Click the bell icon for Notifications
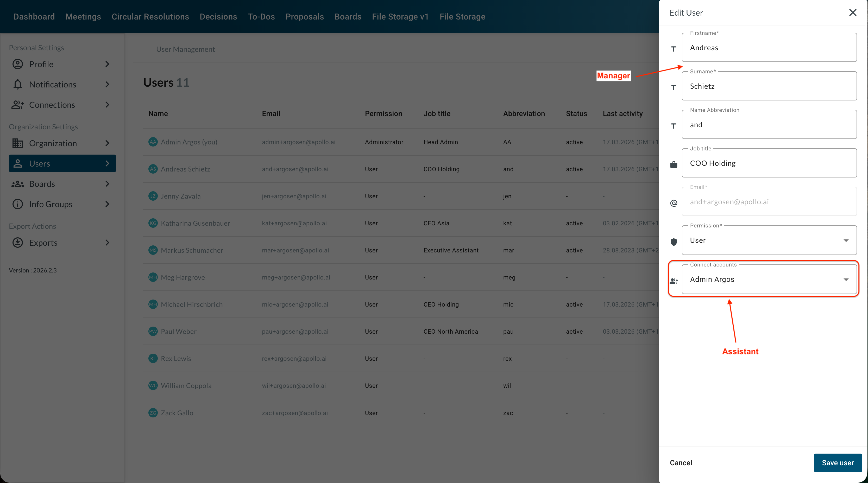Viewport: 868px width, 483px height. pos(17,84)
